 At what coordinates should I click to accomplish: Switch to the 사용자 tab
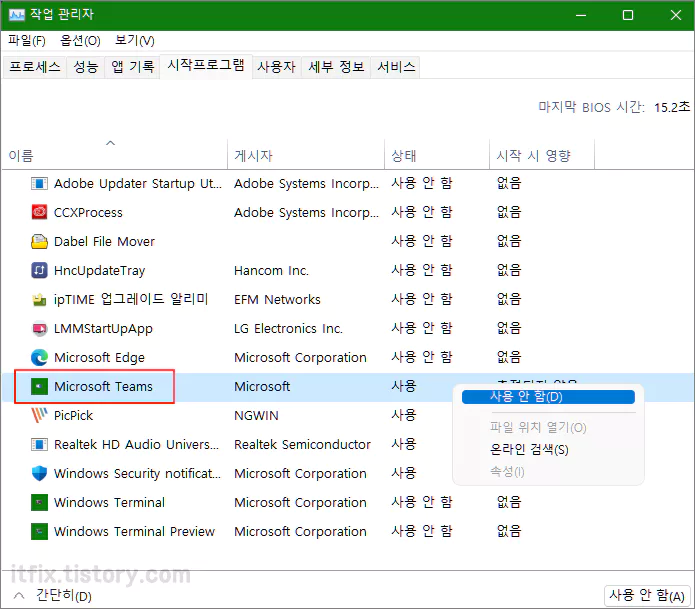[277, 67]
